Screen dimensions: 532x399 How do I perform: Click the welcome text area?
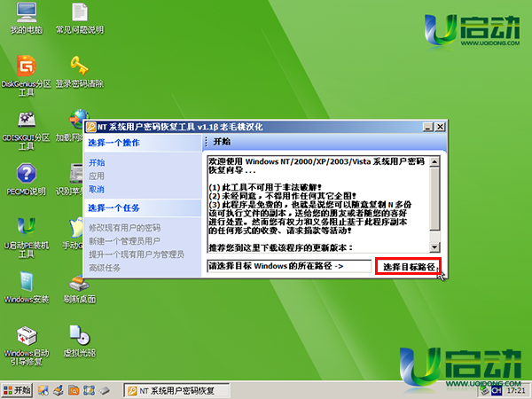[318, 204]
